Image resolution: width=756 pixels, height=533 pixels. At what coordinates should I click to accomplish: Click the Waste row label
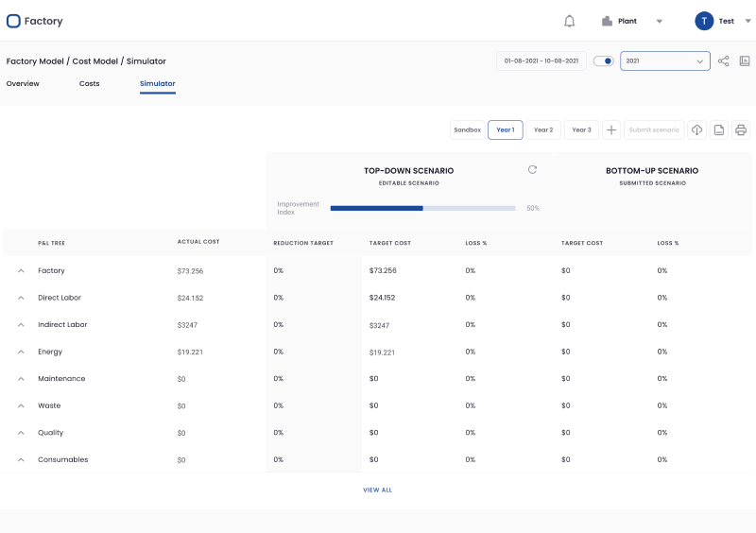49,405
